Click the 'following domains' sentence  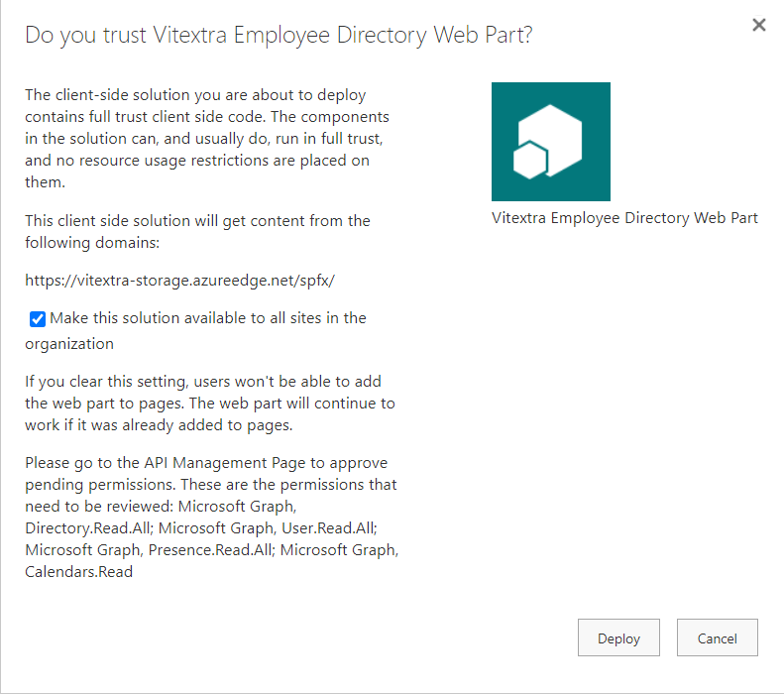tap(197, 232)
